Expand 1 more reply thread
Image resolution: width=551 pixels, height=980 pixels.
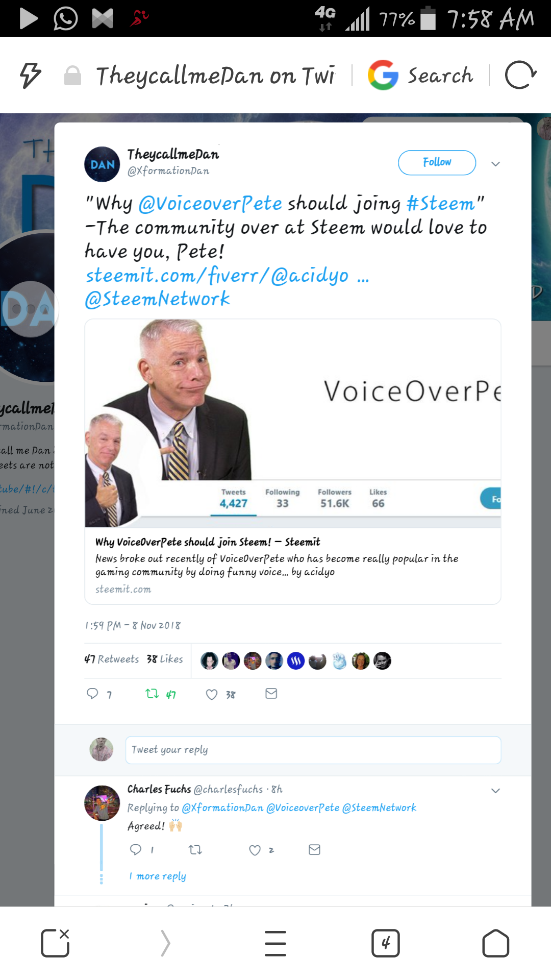coord(158,876)
